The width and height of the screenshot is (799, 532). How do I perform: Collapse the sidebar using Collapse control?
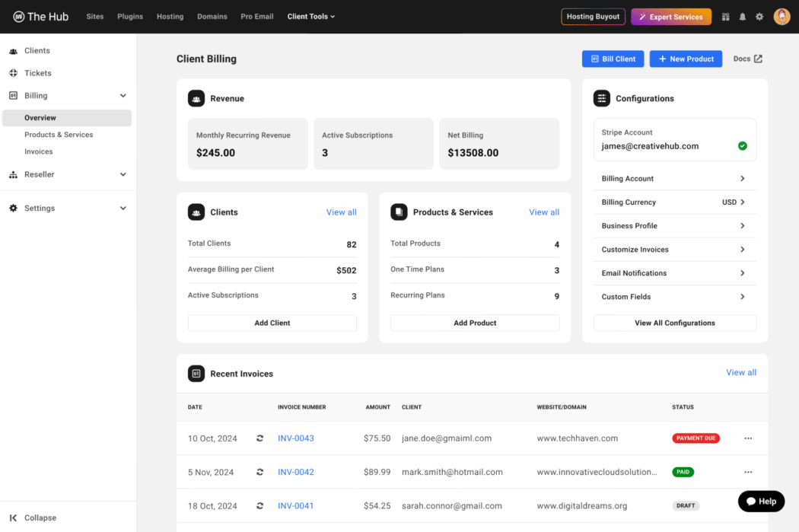coord(33,518)
